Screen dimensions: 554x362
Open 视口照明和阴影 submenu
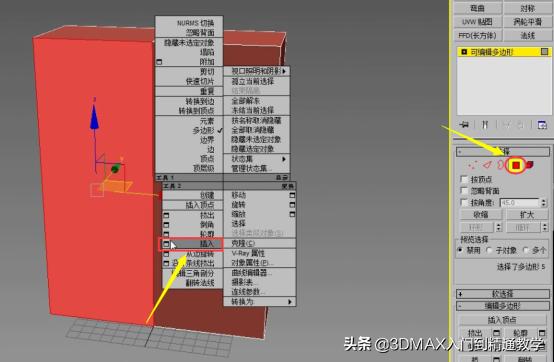[257, 71]
